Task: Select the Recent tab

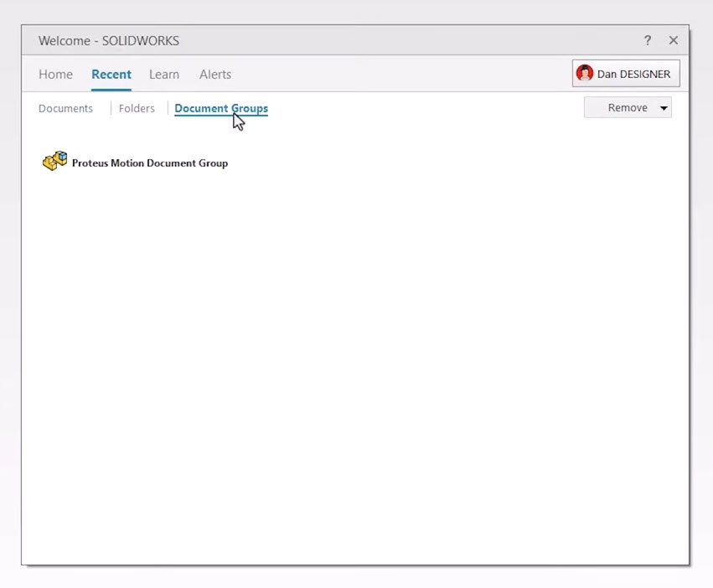Action: (111, 75)
